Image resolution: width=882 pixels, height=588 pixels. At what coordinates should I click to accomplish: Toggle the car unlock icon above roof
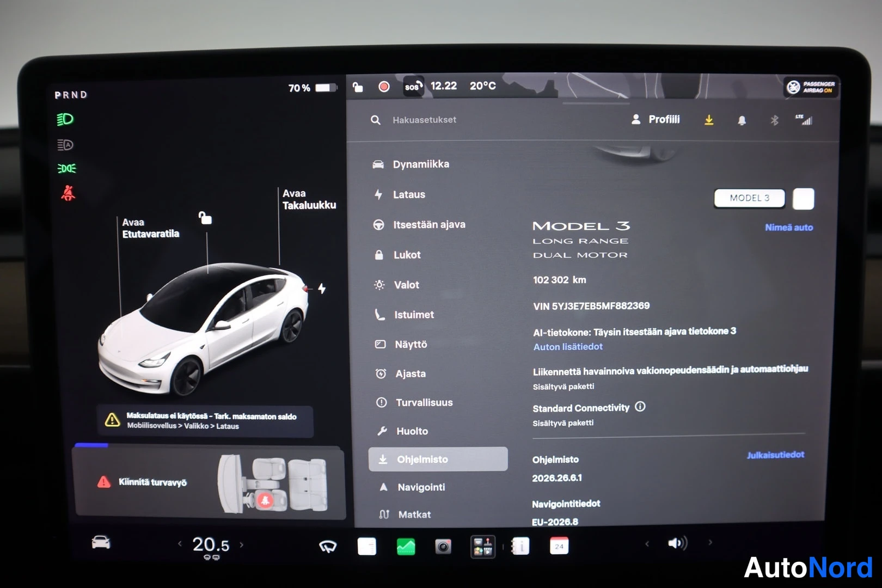[205, 218]
